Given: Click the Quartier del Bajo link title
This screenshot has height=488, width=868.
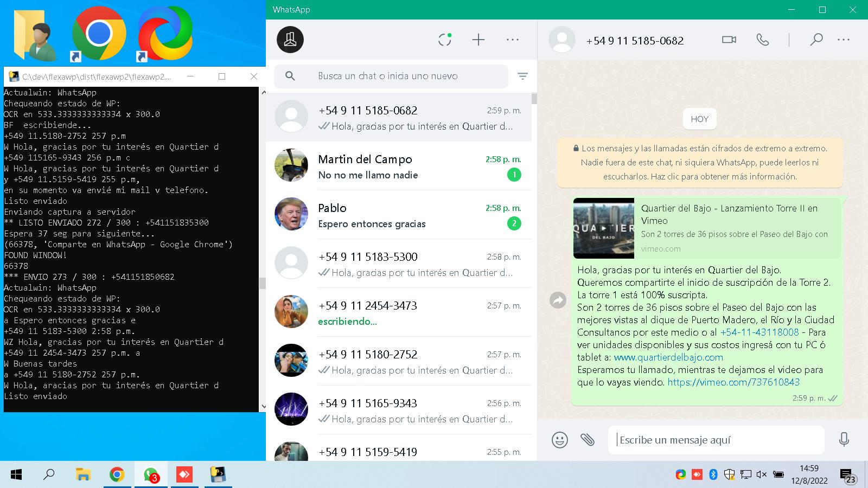Looking at the screenshot, I should (729, 214).
